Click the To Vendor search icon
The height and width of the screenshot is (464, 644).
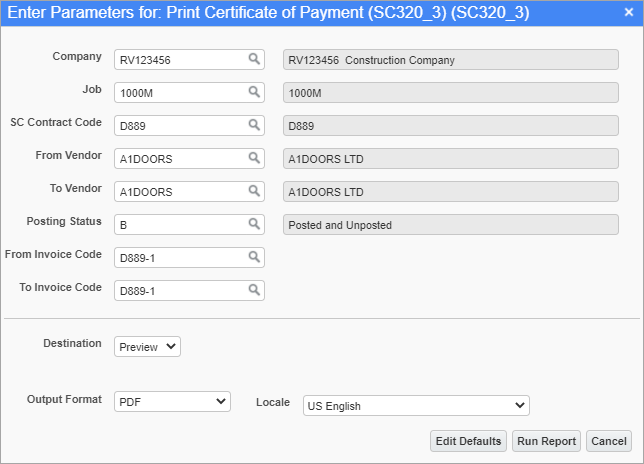click(254, 192)
